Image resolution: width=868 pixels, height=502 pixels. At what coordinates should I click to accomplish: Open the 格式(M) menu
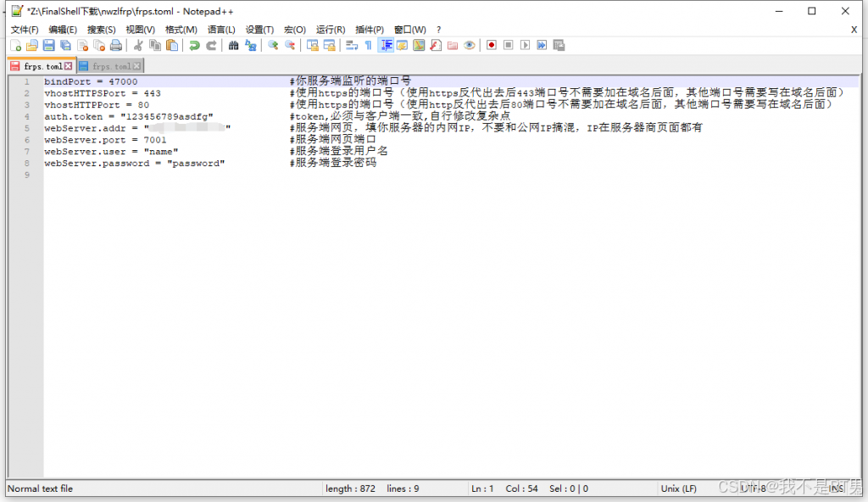point(181,30)
